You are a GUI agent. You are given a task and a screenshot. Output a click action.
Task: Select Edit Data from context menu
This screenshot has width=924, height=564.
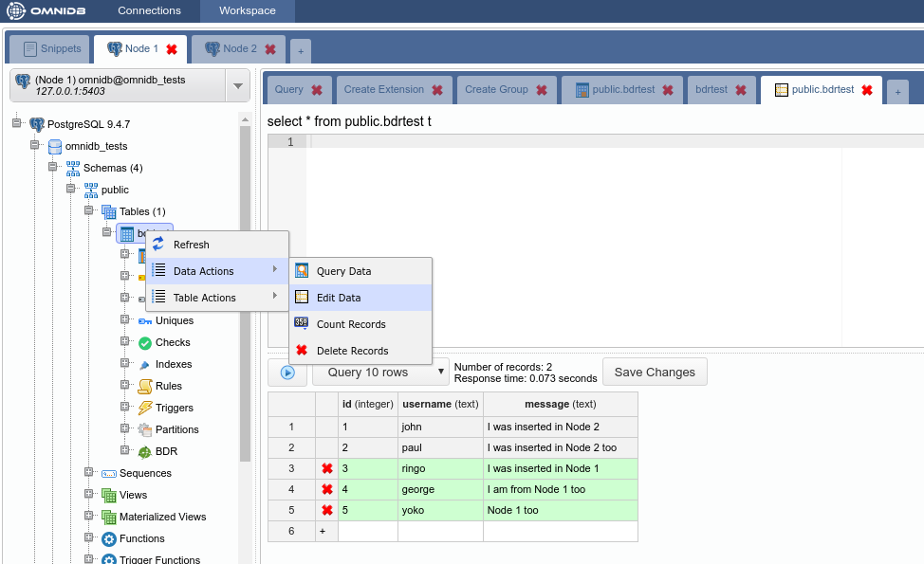pyautogui.click(x=338, y=298)
